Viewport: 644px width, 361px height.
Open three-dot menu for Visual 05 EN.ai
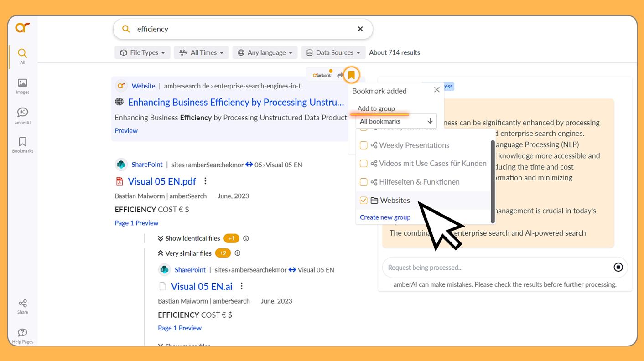point(242,286)
